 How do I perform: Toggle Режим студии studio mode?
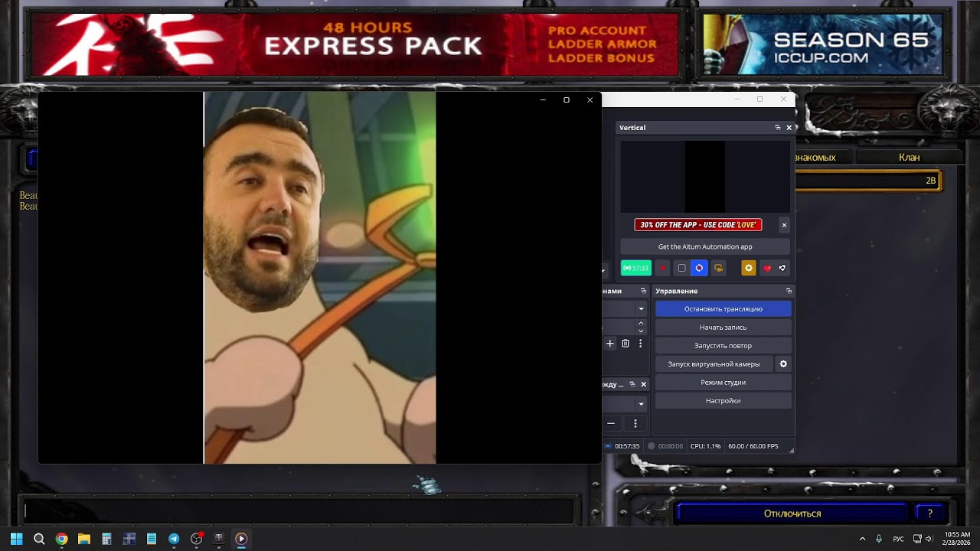(724, 383)
